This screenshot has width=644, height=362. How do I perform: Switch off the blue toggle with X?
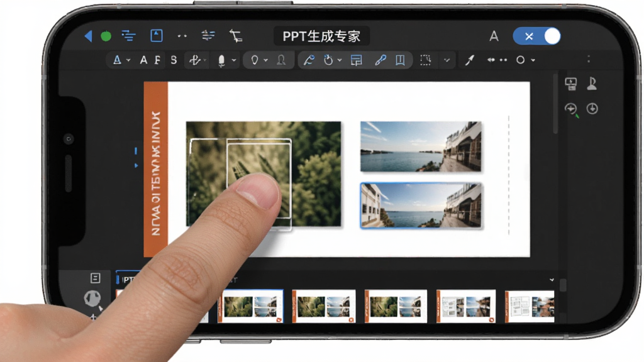point(537,36)
